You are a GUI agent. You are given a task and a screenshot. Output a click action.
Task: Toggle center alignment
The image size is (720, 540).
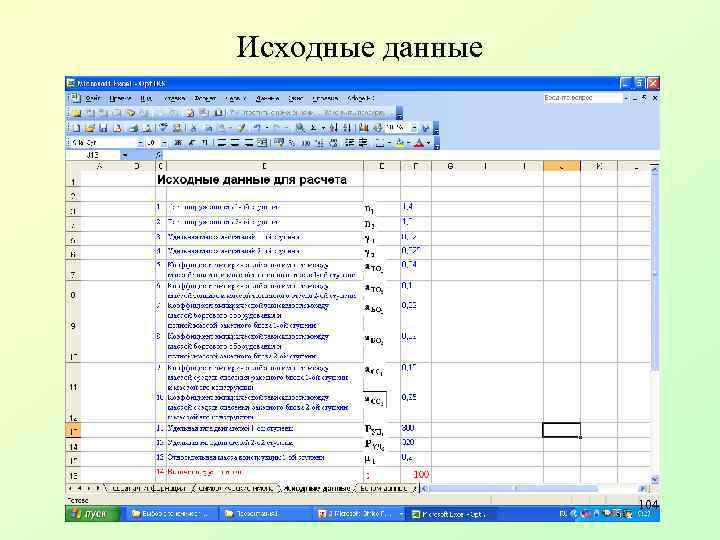point(235,143)
